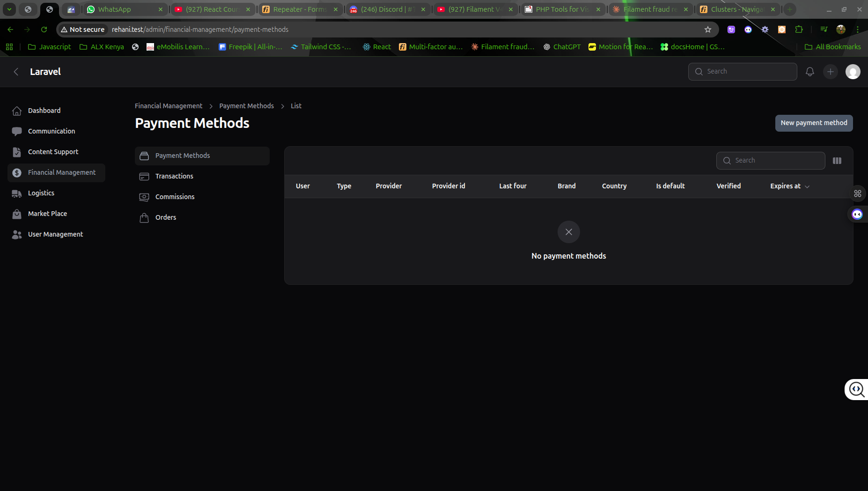Click the Commissions banknote icon

point(144,197)
